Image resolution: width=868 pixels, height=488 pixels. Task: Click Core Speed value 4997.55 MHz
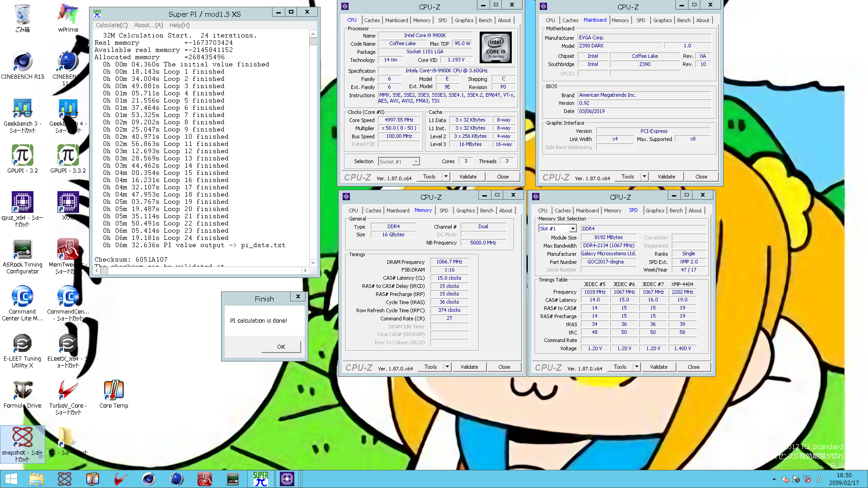(399, 120)
